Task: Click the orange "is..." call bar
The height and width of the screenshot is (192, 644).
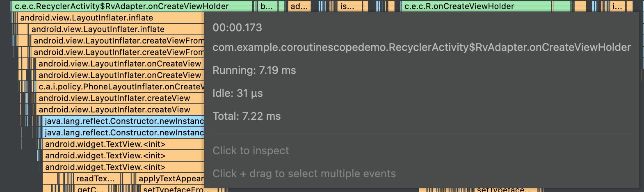Action: click(349, 6)
